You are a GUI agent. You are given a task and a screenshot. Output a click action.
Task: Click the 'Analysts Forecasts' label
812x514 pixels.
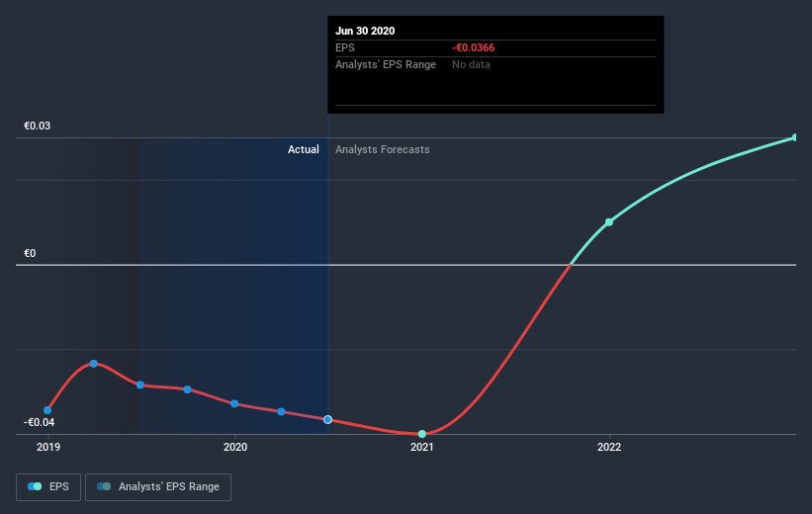(382, 149)
